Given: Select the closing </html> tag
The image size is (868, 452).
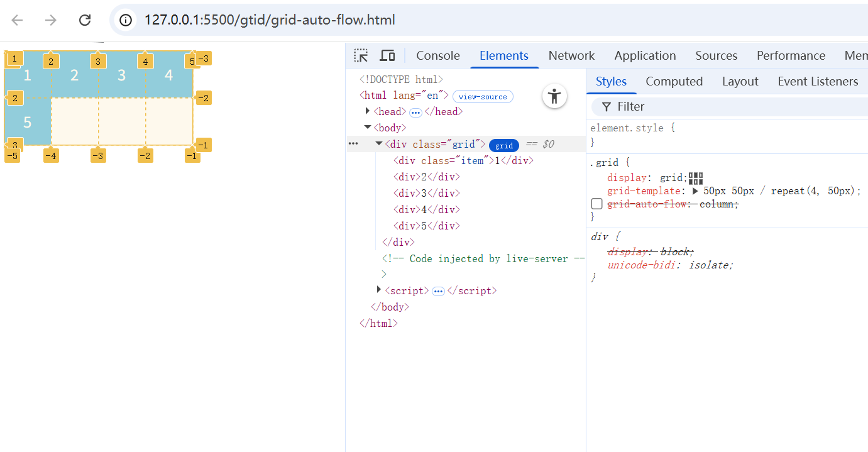Looking at the screenshot, I should click(378, 323).
